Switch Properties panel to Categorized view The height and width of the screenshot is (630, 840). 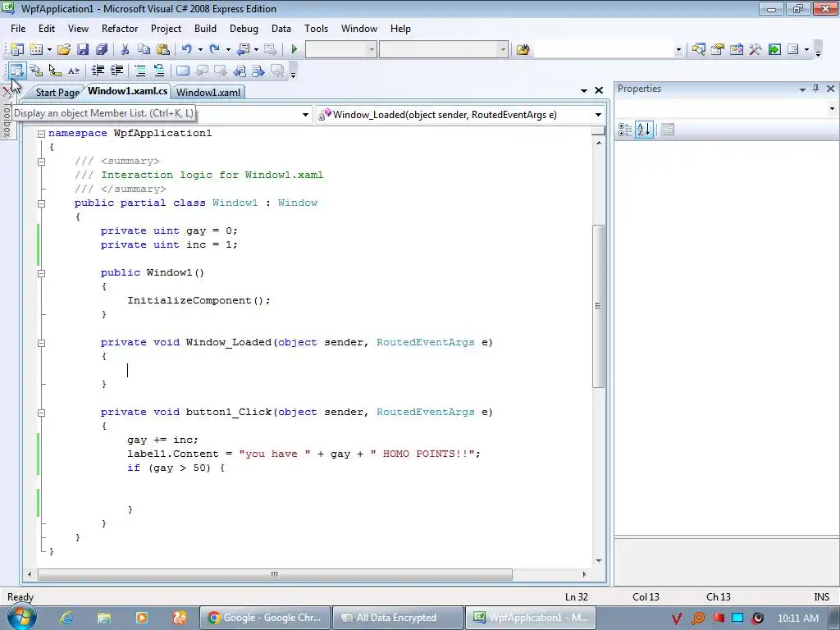pos(624,129)
